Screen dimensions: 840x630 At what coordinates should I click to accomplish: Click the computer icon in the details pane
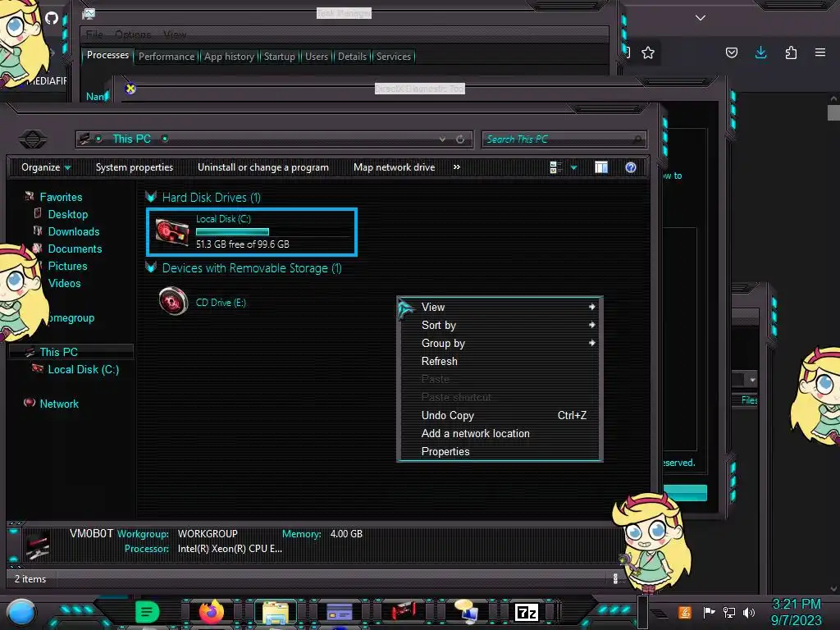38,545
